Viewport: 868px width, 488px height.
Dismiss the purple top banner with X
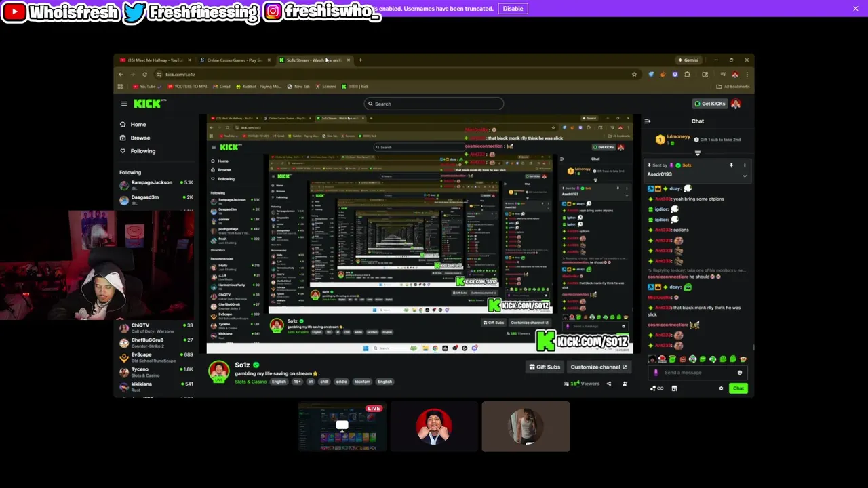click(856, 8)
